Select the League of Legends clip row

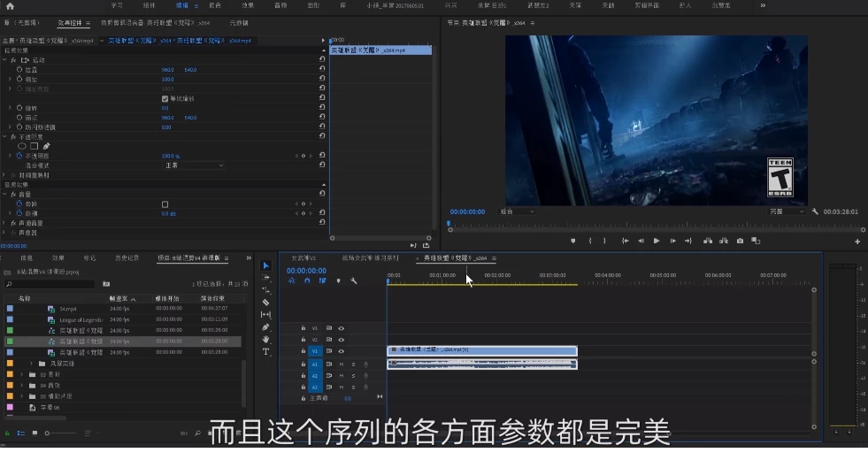click(124, 319)
